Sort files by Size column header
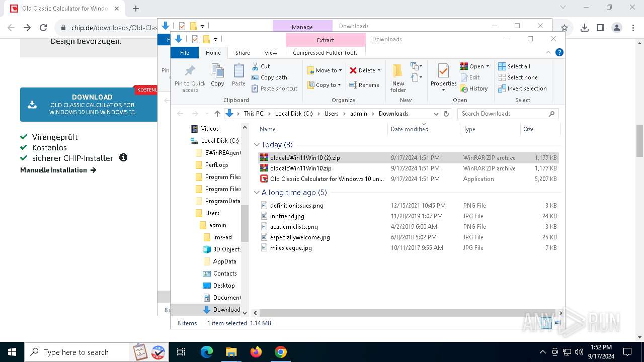The height and width of the screenshot is (362, 644). 540,129
